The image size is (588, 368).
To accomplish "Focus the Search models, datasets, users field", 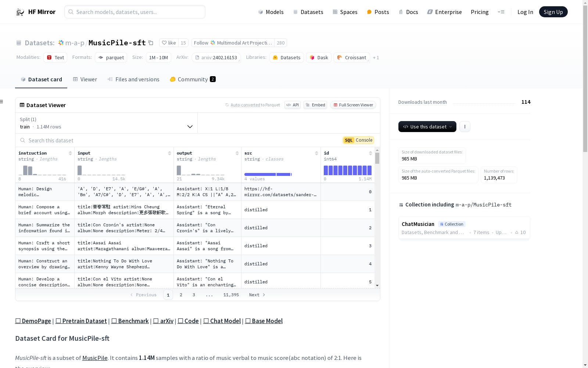I will click(x=135, y=12).
